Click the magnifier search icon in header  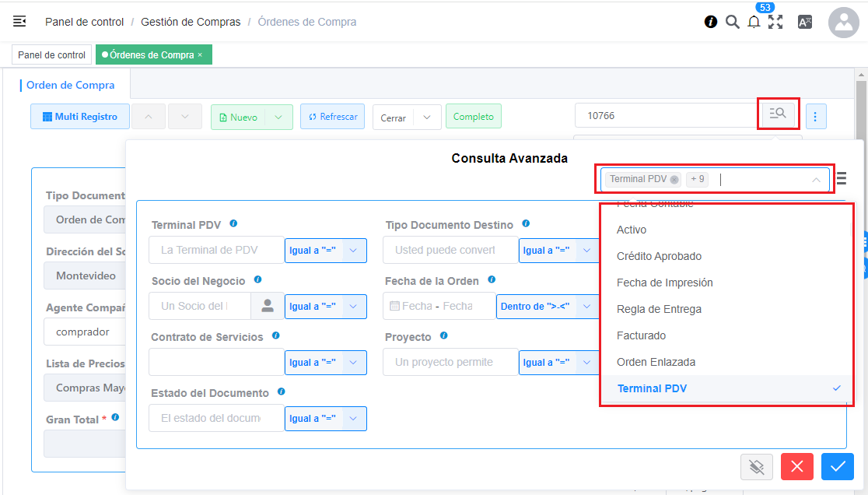pyautogui.click(x=732, y=22)
